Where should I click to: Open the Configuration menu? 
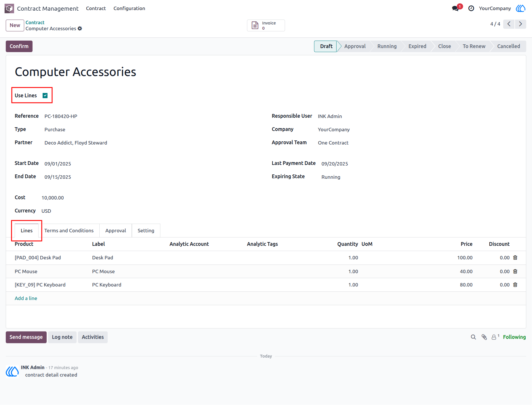(129, 8)
